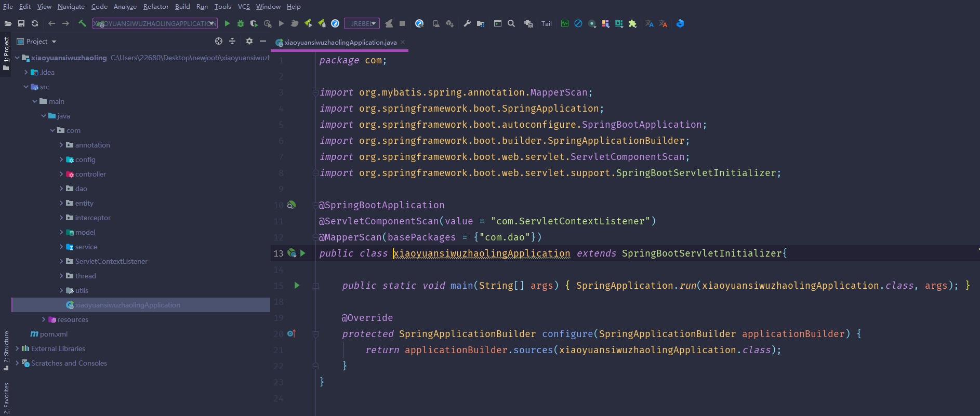Click the Navigate Back arrow
This screenshot has height=416, width=980.
(x=51, y=23)
